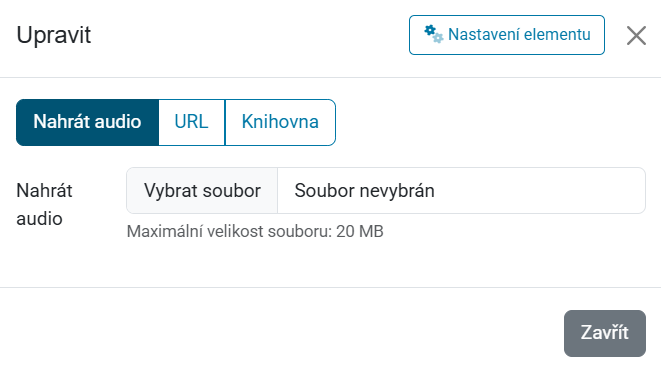Open the Knihovna tab
The width and height of the screenshot is (661, 370).
[x=280, y=123]
